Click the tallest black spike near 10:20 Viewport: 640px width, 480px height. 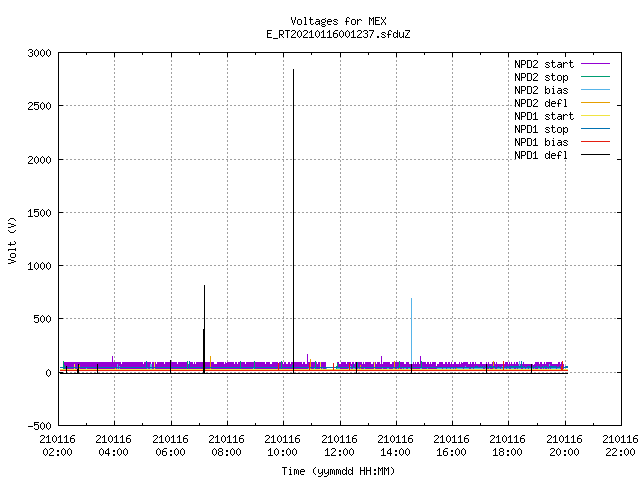[293, 220]
